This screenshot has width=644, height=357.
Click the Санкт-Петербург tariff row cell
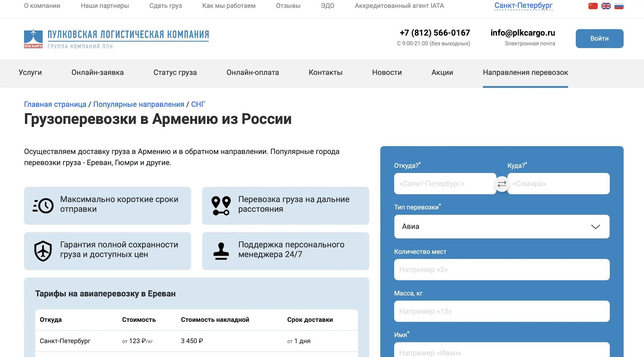(65, 341)
